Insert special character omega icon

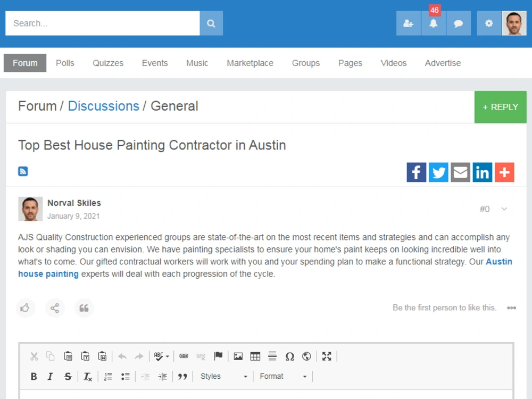[289, 356]
